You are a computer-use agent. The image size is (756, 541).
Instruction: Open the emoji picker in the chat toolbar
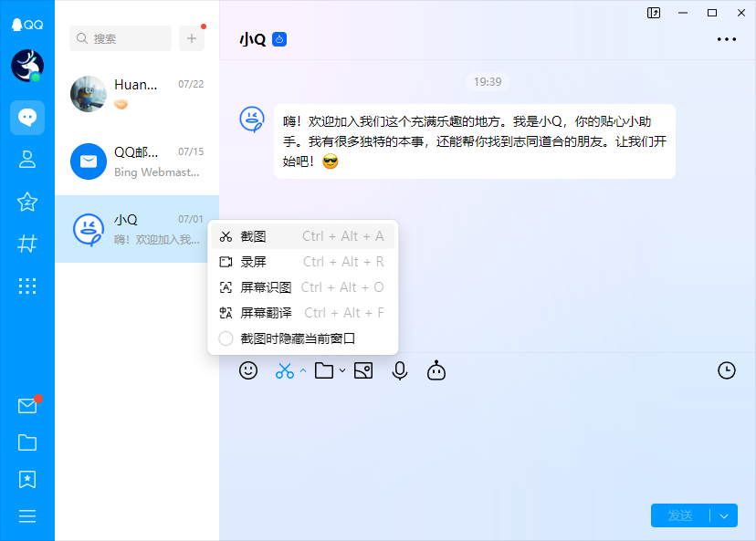(x=248, y=370)
